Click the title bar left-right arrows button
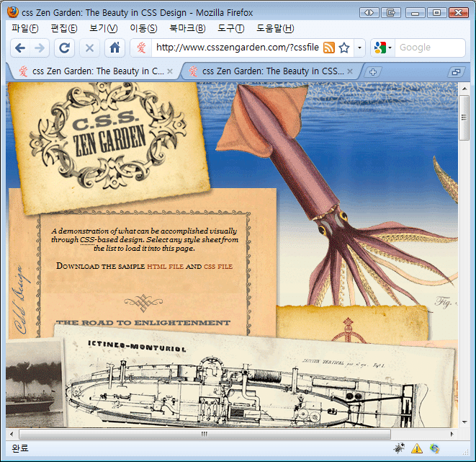476x462 pixels. coord(369,13)
